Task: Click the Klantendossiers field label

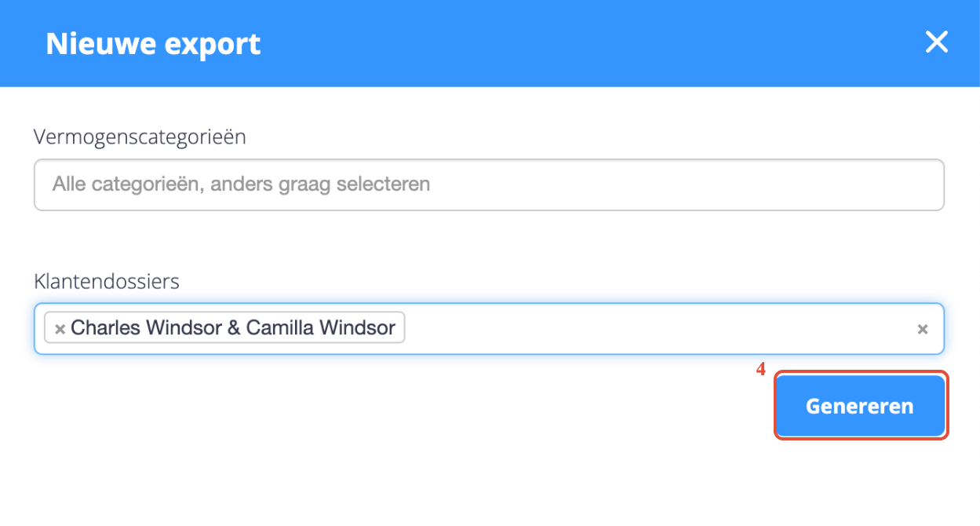Action: pos(107,281)
